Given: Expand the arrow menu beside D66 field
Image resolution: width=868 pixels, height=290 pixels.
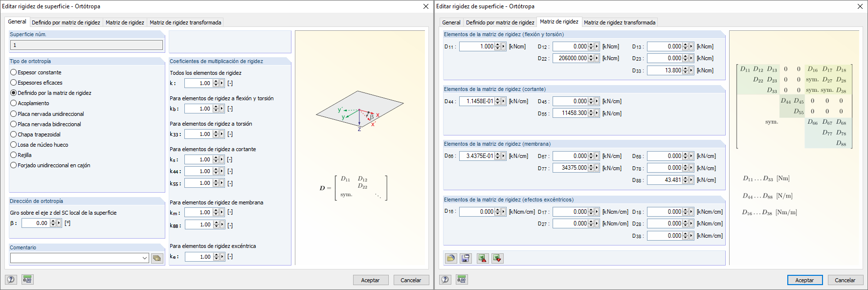Looking at the screenshot, I should [503, 156].
